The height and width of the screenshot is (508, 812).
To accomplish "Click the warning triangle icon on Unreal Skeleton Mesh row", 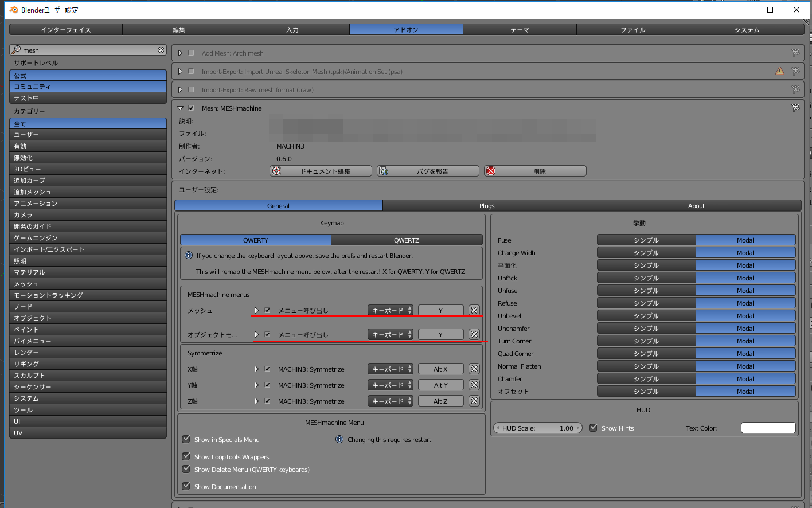I will pos(780,71).
